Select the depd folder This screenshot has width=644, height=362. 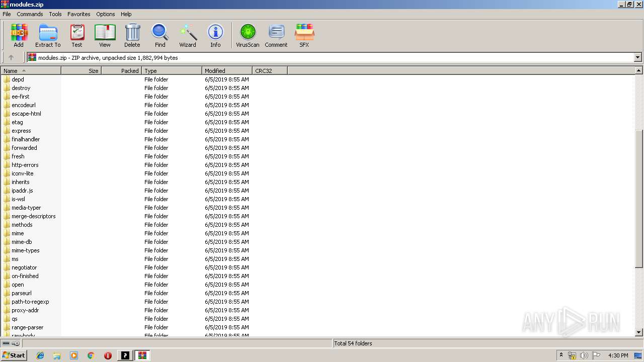click(x=18, y=79)
